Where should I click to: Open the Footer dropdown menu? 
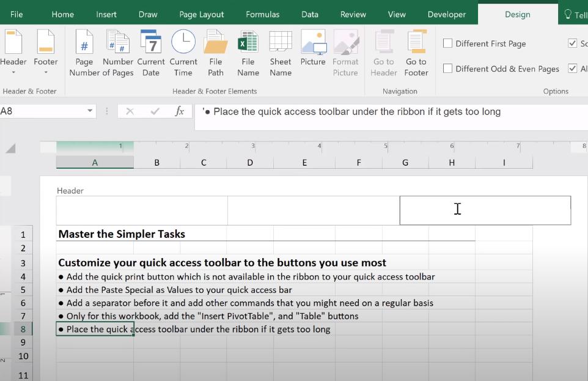(x=45, y=53)
